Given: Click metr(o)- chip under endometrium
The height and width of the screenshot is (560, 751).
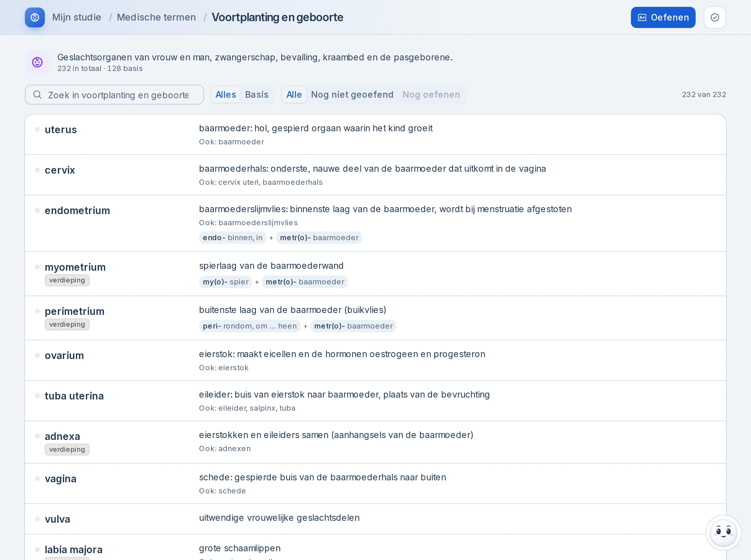Looking at the screenshot, I should [x=319, y=238].
